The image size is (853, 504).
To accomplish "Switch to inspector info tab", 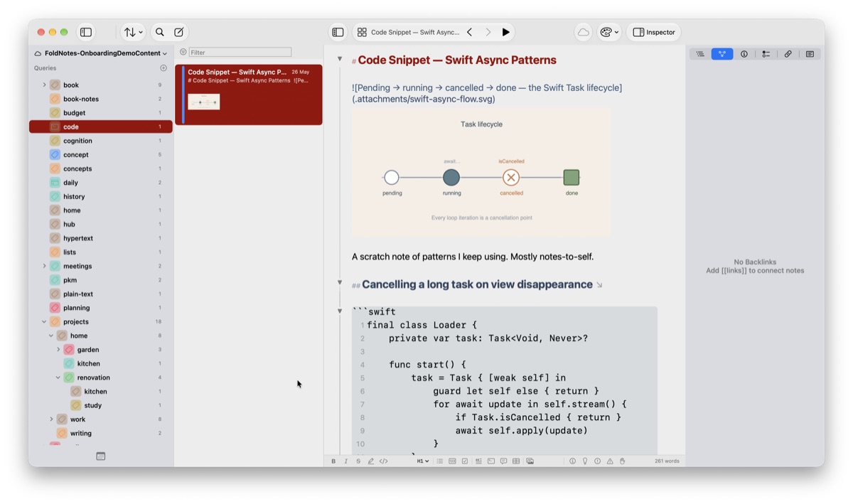I will coord(744,54).
